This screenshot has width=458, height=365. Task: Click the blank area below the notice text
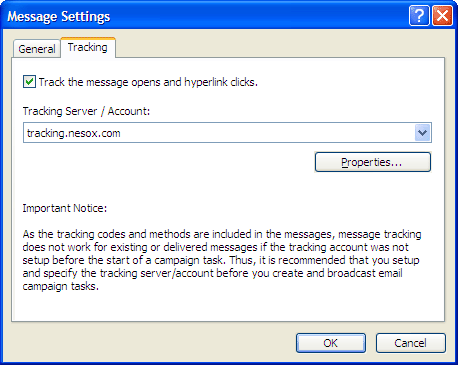tap(228, 307)
